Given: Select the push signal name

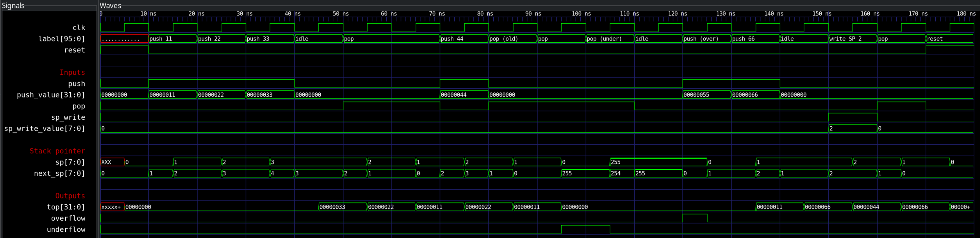Looking at the screenshot, I should coord(76,84).
